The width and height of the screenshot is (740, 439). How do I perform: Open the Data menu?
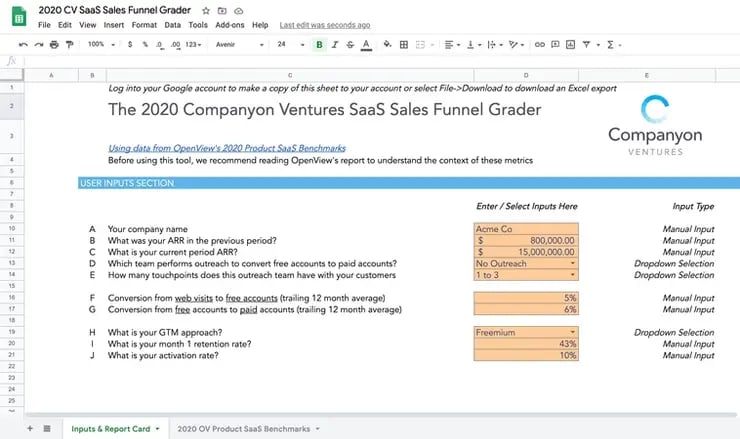click(x=172, y=25)
